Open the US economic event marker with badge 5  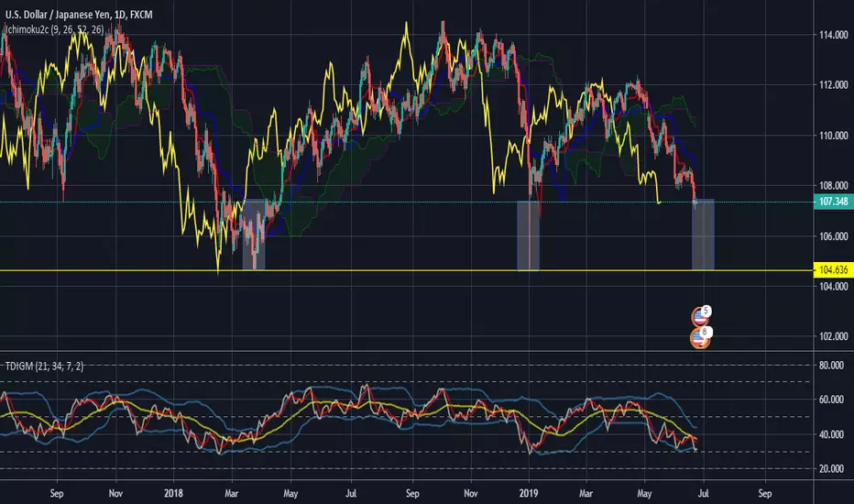pos(700,315)
